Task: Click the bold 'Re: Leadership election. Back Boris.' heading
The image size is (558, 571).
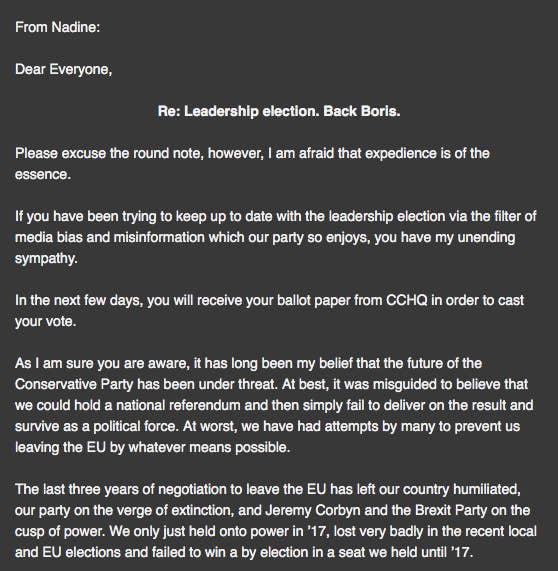Action: tap(279, 111)
